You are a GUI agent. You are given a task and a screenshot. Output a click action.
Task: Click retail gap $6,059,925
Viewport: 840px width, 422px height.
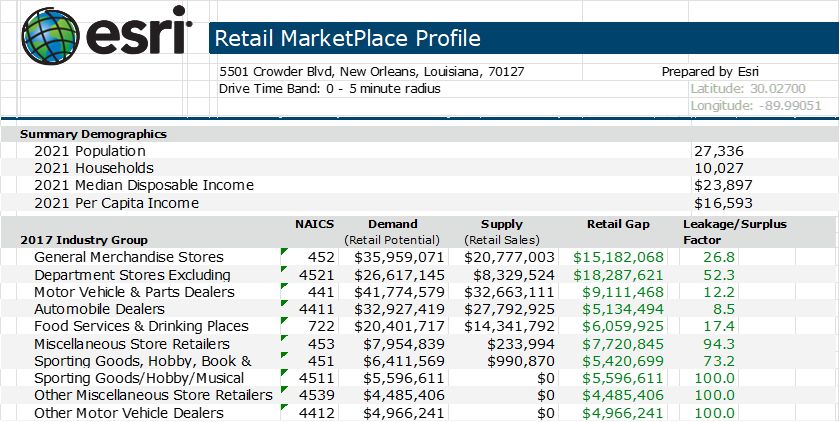(x=623, y=326)
